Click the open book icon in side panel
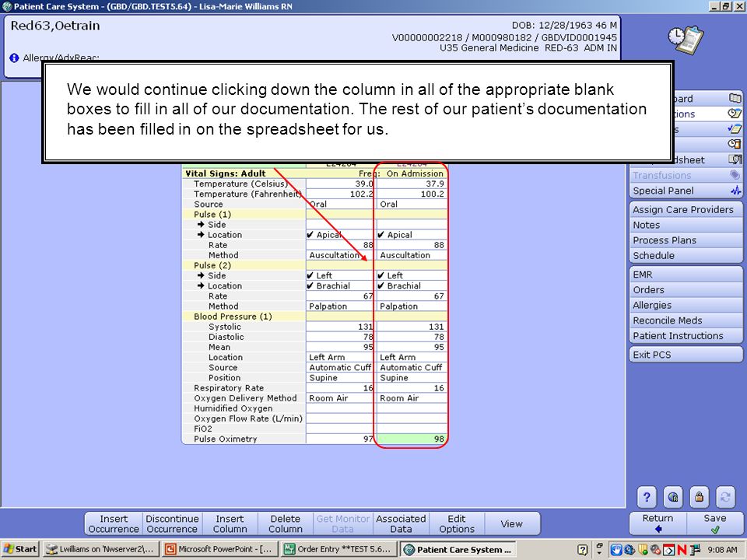The width and height of the screenshot is (747, 560). pos(735,98)
